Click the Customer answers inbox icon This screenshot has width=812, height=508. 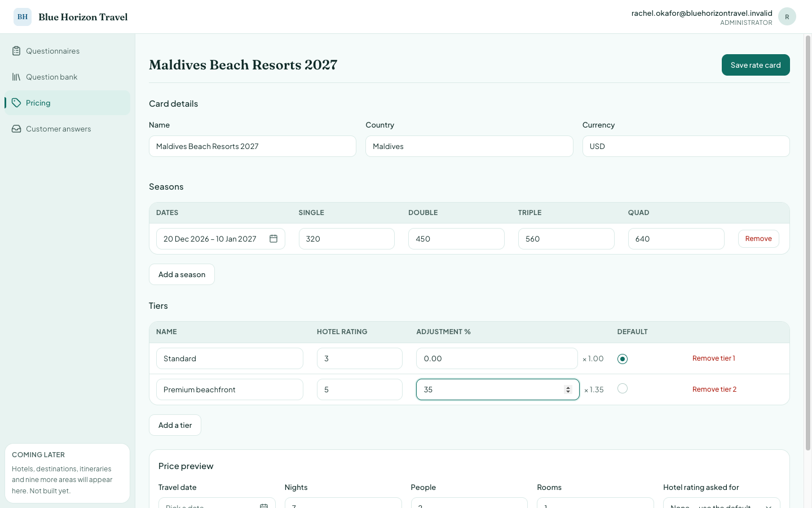click(x=16, y=129)
